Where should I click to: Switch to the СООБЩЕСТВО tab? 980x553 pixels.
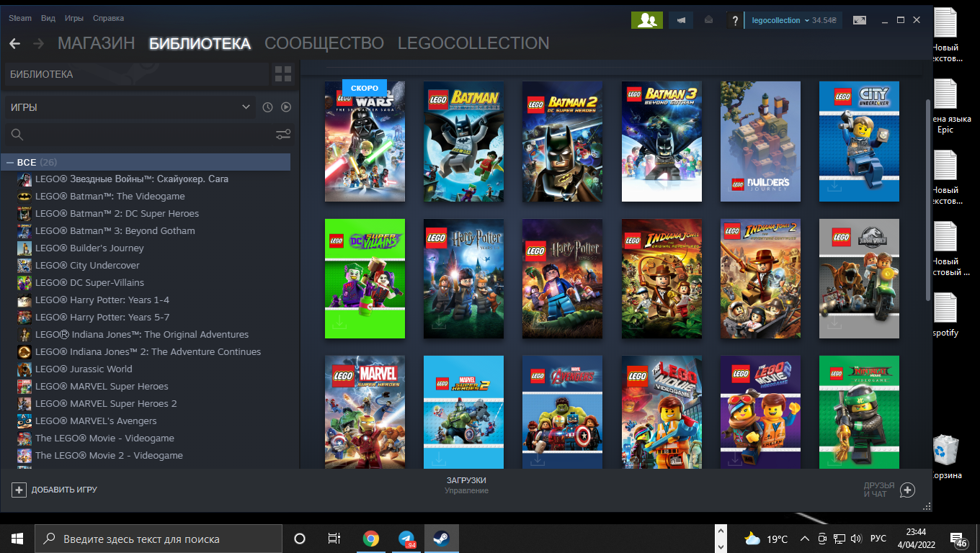[x=324, y=44]
